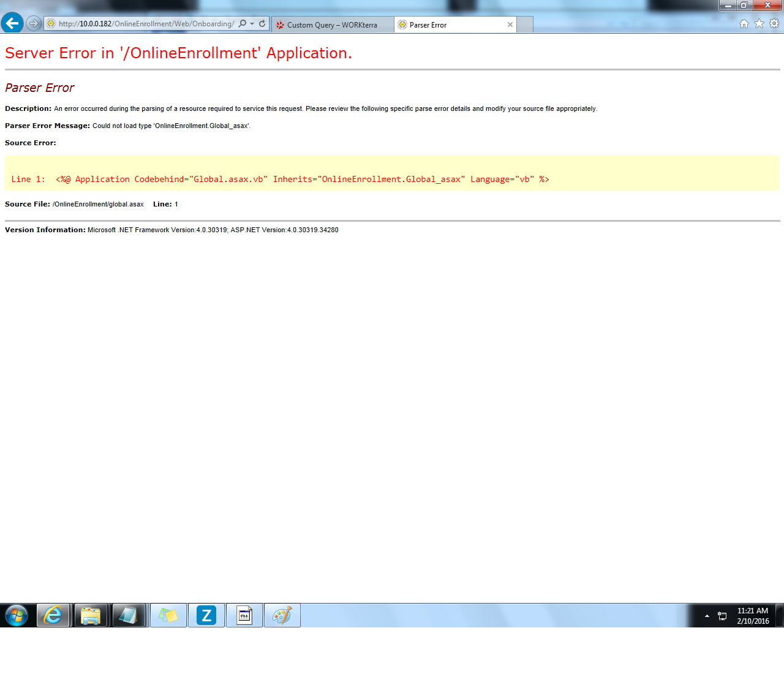This screenshot has height=674, width=784.
Task: Click the taskbar clock showing 11:21 AM
Action: point(753,616)
